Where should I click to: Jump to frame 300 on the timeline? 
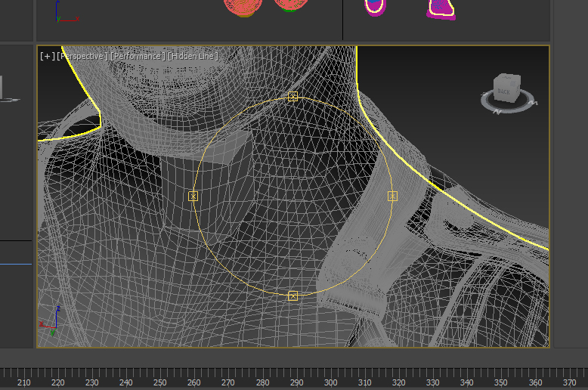coord(330,382)
